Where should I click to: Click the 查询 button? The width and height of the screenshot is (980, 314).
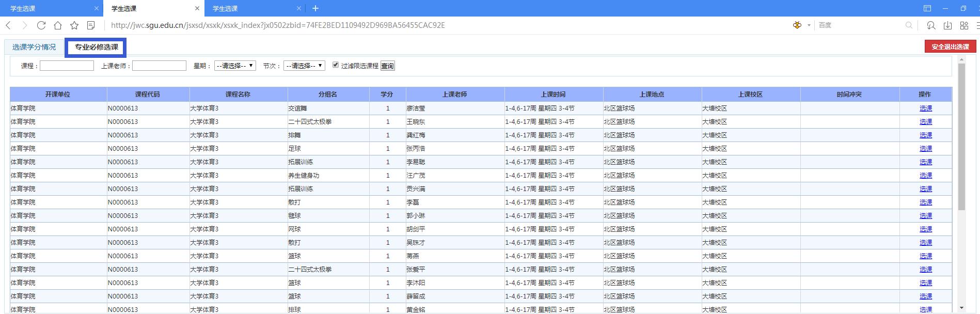tap(387, 66)
